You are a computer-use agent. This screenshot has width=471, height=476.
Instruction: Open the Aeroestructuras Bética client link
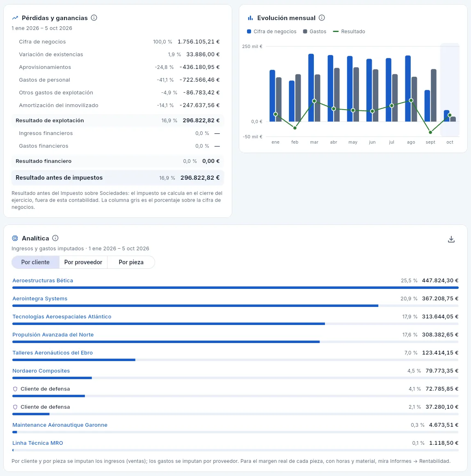click(x=43, y=281)
